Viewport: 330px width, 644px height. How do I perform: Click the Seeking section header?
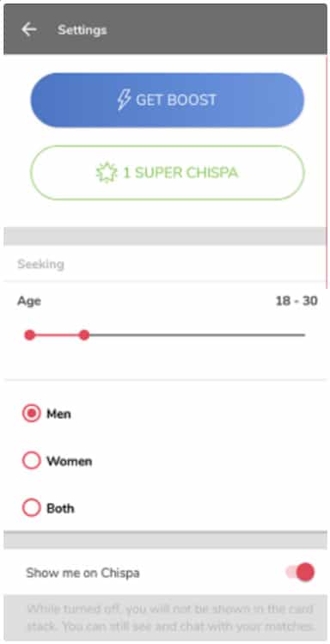pyautogui.click(x=40, y=264)
